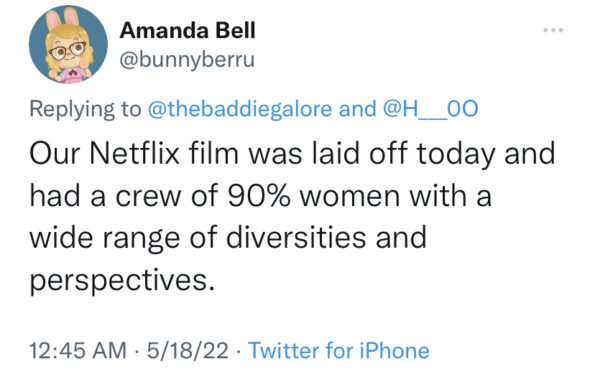Click the word 'diversities' in tweet
Viewport: 595px width, 382px height.
(x=296, y=238)
